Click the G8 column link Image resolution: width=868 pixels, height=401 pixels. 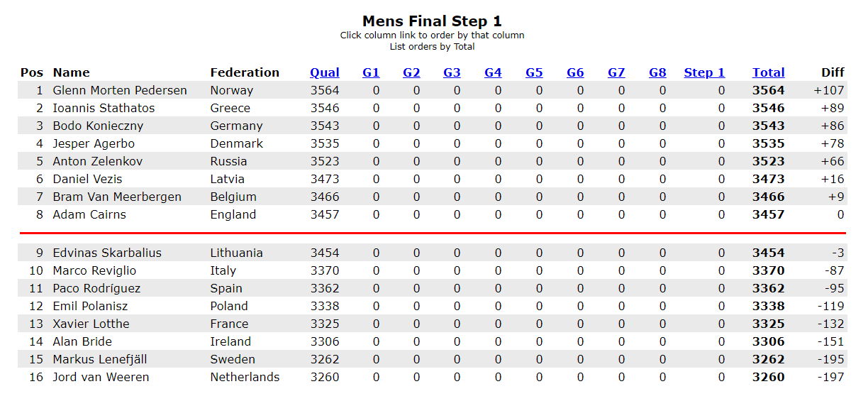[657, 72]
